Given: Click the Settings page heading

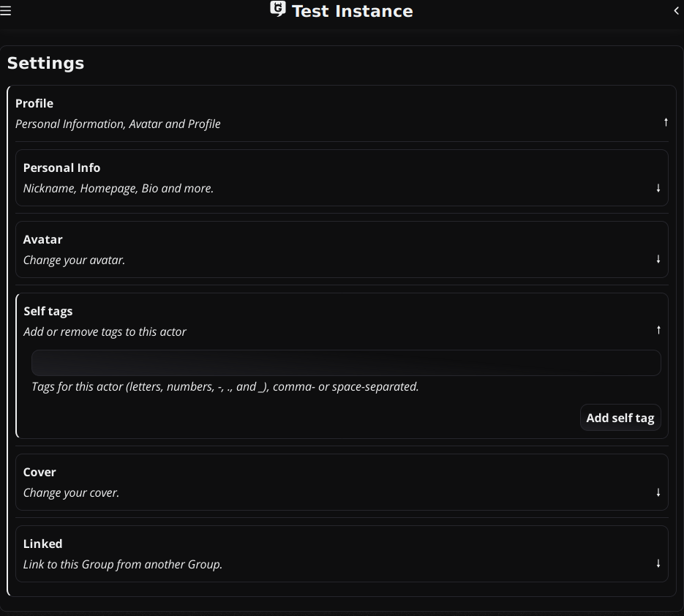Looking at the screenshot, I should (x=46, y=63).
